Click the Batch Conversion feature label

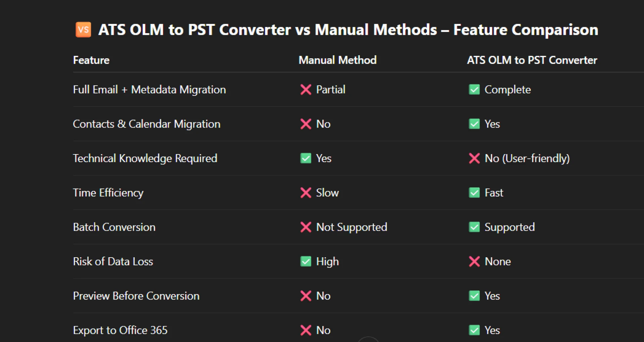[114, 227]
